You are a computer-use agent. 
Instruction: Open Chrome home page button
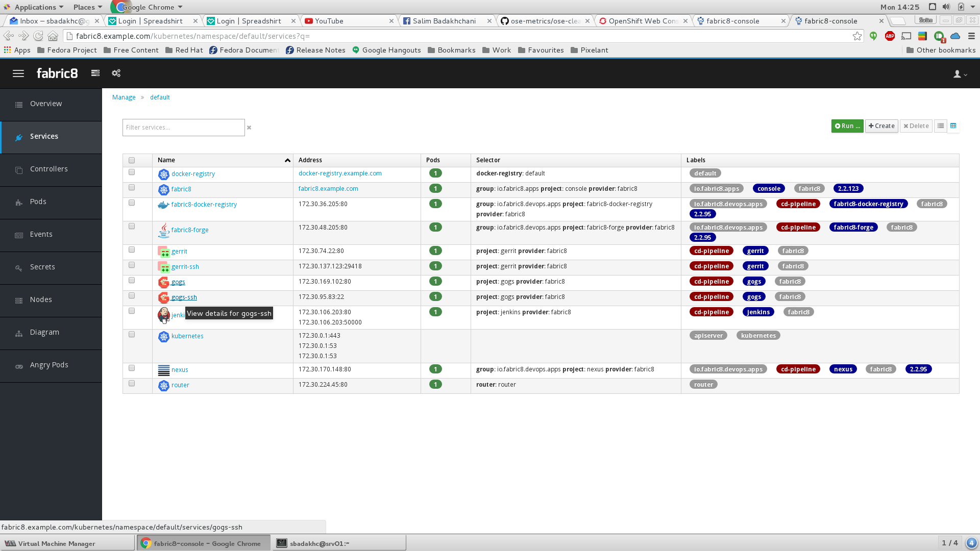click(x=53, y=36)
